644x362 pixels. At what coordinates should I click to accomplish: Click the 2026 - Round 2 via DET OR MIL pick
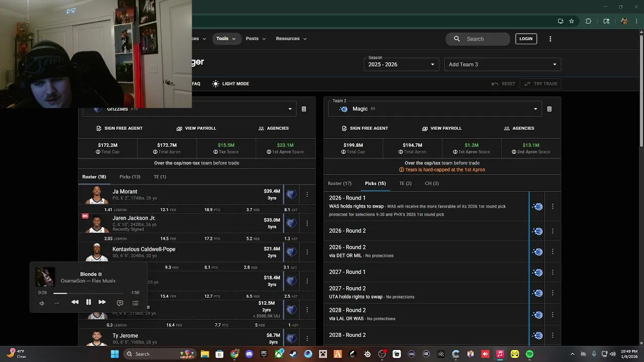tap(426, 251)
